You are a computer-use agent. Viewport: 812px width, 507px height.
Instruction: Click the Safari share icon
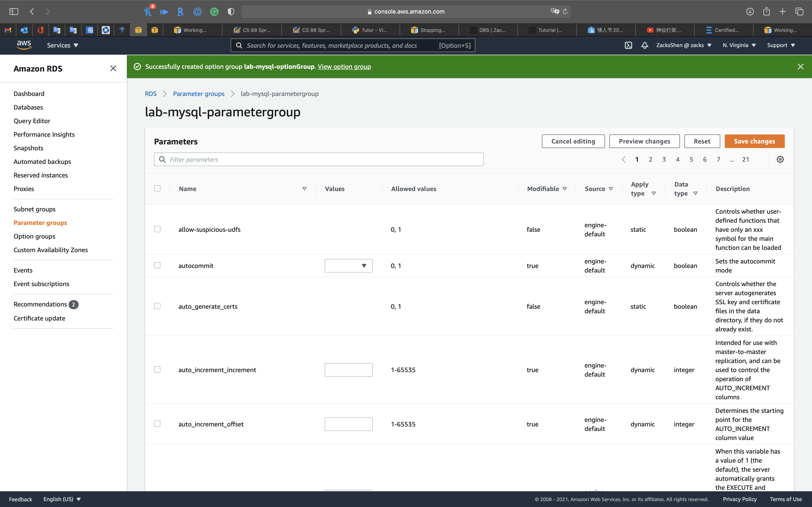click(x=766, y=11)
